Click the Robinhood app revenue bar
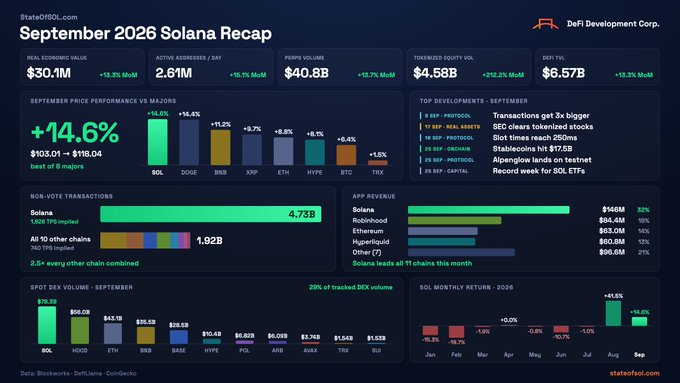The height and width of the screenshot is (383, 680). coord(454,220)
